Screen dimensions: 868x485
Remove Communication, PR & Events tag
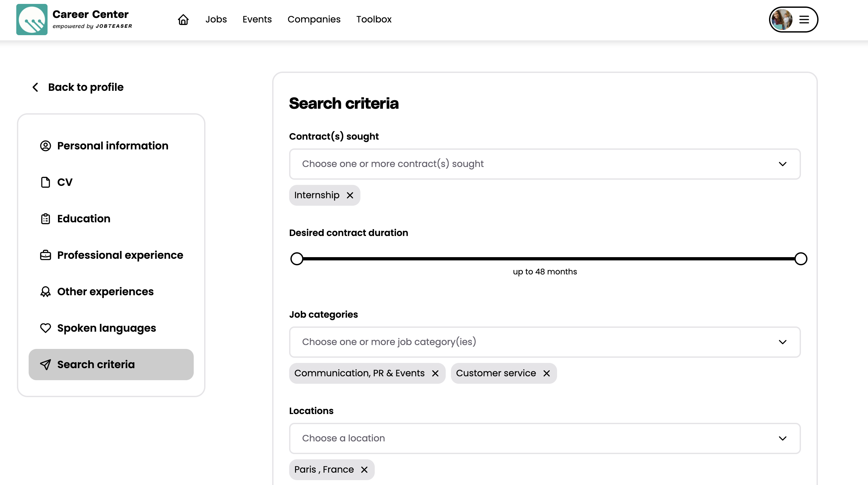coord(435,373)
